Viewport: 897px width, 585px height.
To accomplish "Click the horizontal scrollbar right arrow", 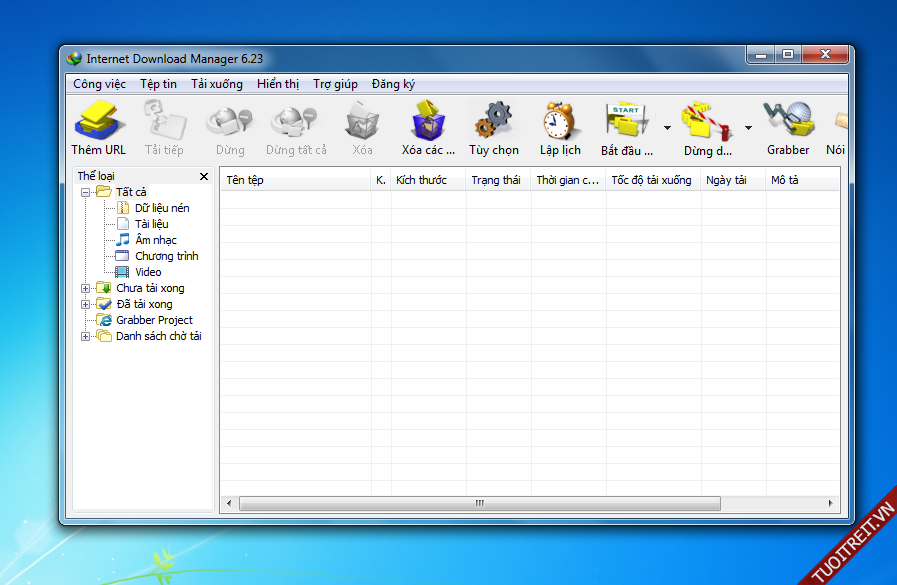I will tap(831, 503).
